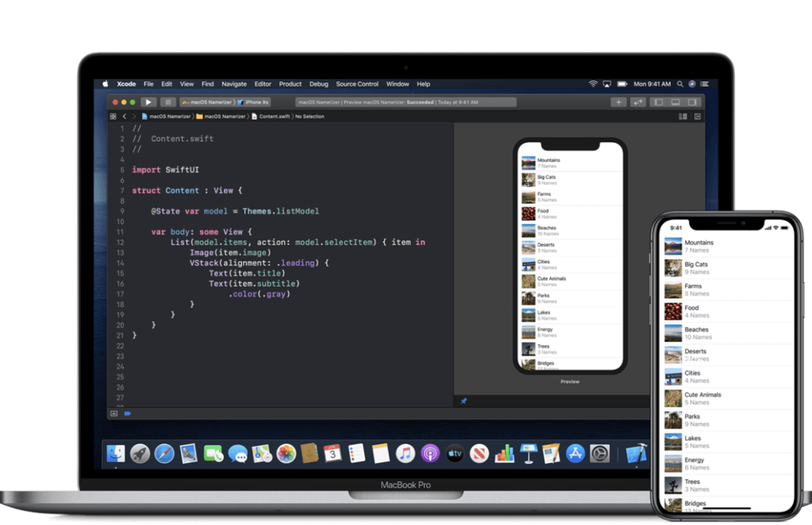Open the editor options lines menu
This screenshot has height=525, width=812.
(683, 117)
